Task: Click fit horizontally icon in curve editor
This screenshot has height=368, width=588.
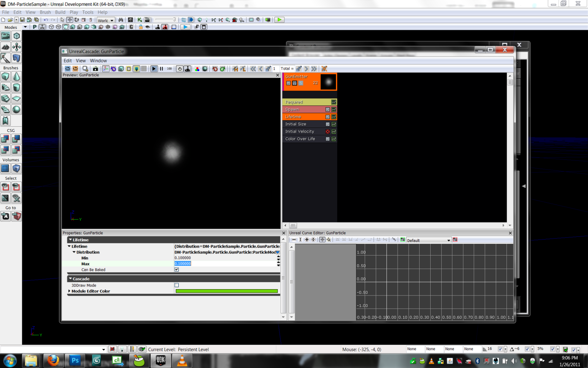Action: click(294, 240)
